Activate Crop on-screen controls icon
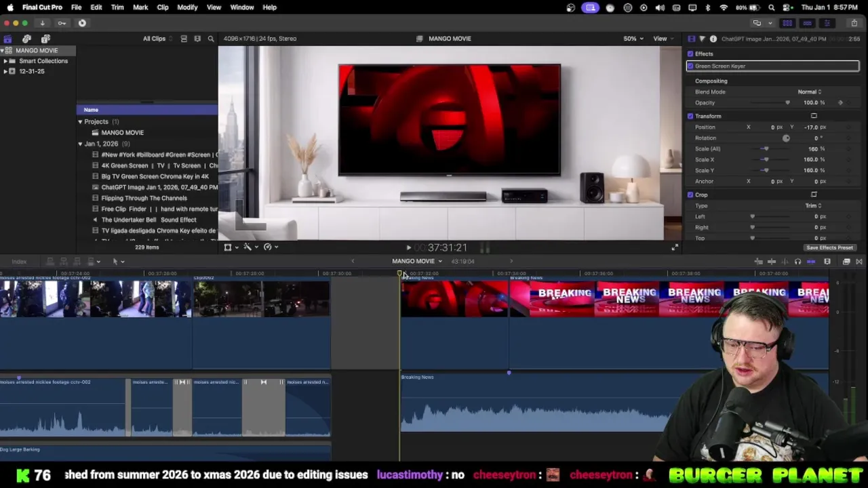868x488 pixels. tap(814, 195)
